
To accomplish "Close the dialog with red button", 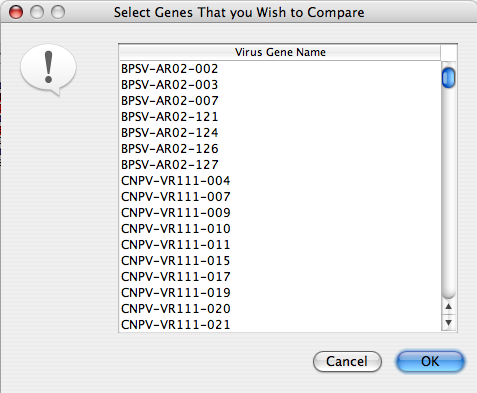I will click(x=16, y=12).
